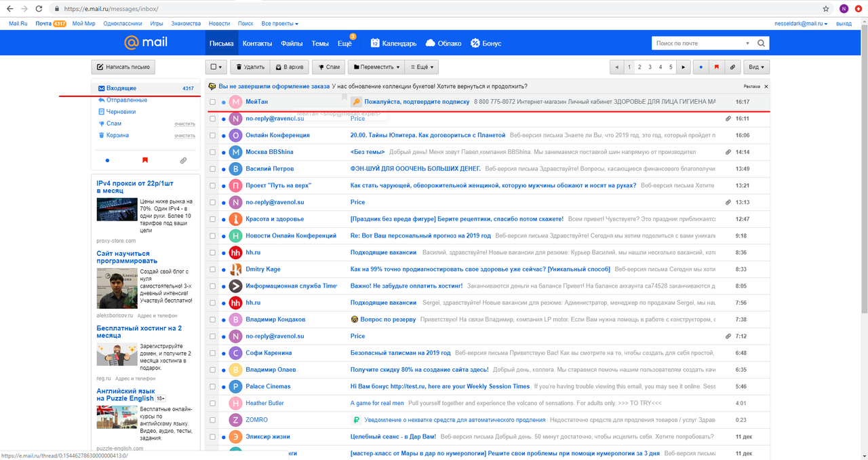Click the search magnifier icon
The image size is (868, 460).
pyautogui.click(x=762, y=43)
